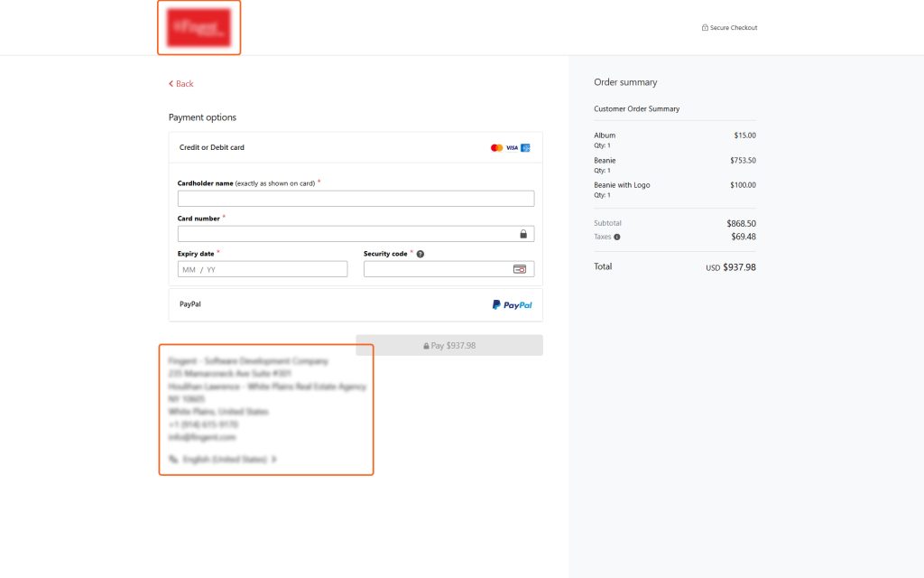Show Taxes info tooltip icon
The width and height of the screenshot is (924, 578).
click(x=617, y=237)
